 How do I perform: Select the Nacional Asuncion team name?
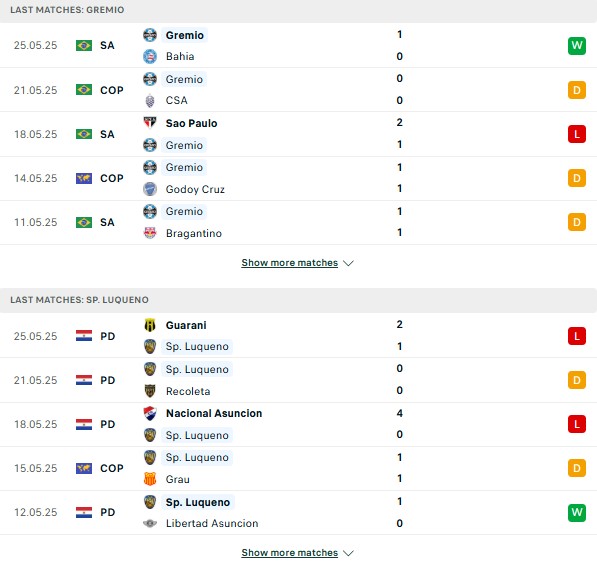pos(214,413)
